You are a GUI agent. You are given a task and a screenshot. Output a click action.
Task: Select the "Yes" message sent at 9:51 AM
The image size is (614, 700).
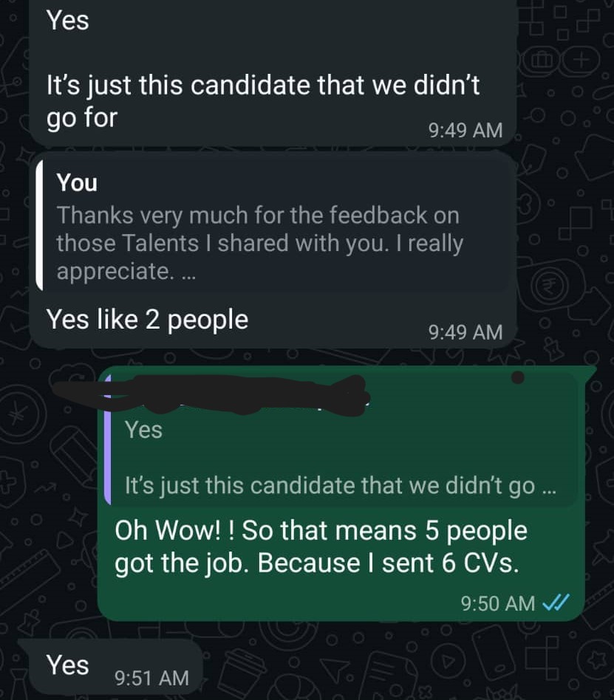(68, 665)
